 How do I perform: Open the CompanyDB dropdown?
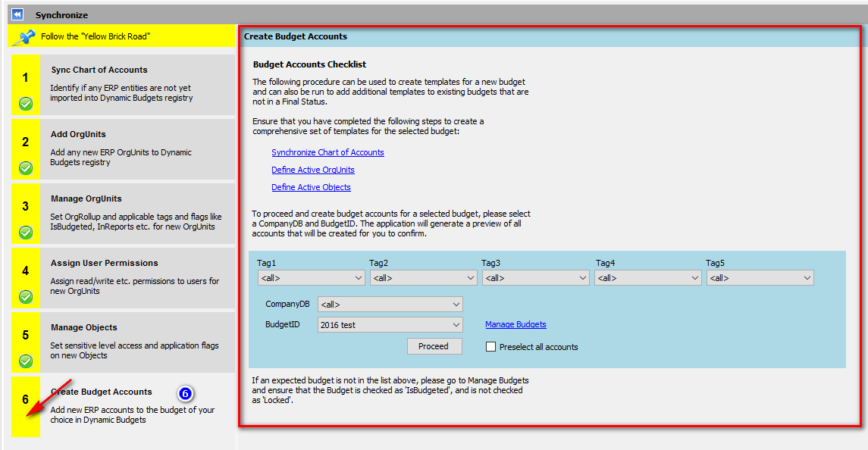click(390, 304)
